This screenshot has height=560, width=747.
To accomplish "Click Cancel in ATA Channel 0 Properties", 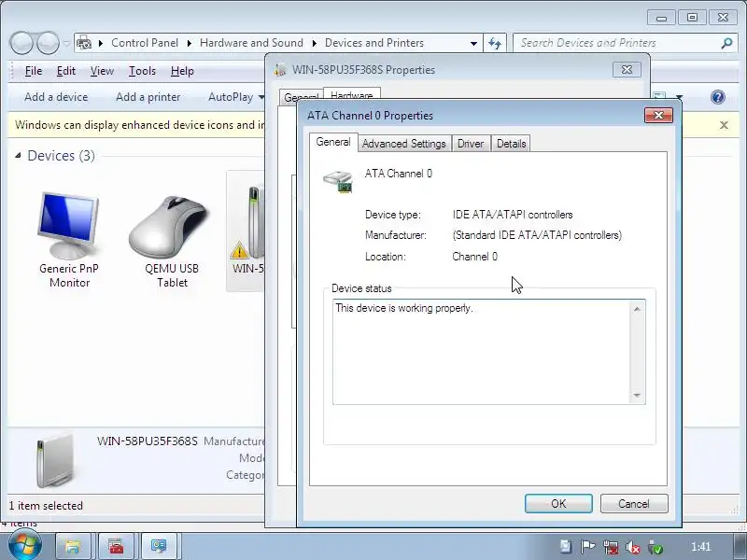I will (634, 503).
